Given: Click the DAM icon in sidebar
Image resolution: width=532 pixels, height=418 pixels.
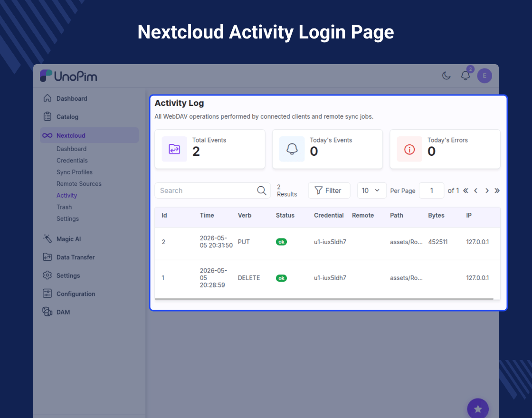Looking at the screenshot, I should tap(47, 312).
